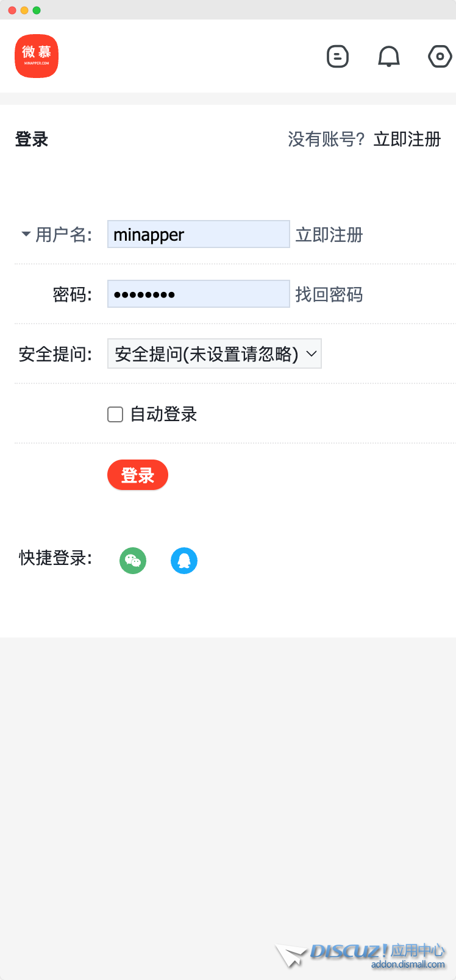Click 立即注册 next to 没有账号?

pos(407,140)
